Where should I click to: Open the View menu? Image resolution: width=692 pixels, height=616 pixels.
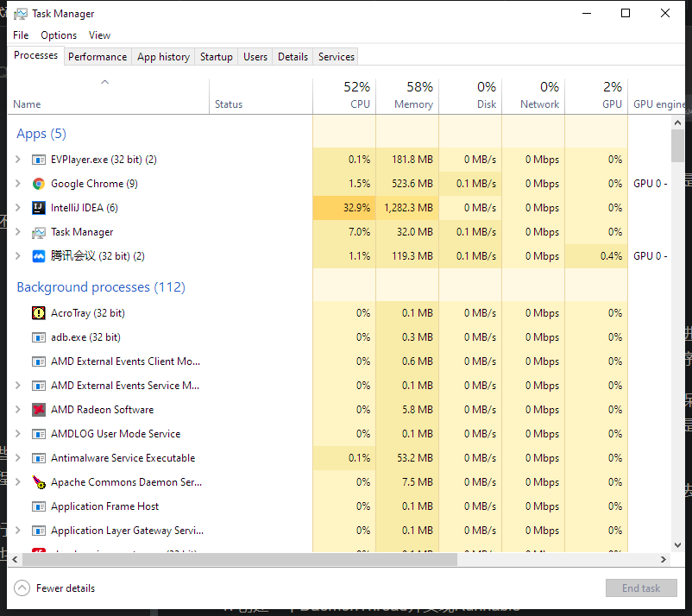[x=99, y=35]
